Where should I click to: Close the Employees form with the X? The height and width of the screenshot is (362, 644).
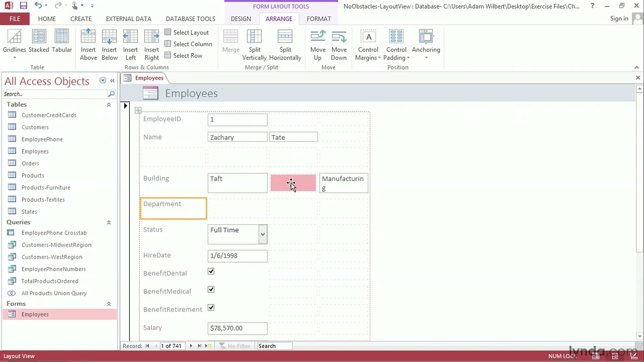coord(637,78)
